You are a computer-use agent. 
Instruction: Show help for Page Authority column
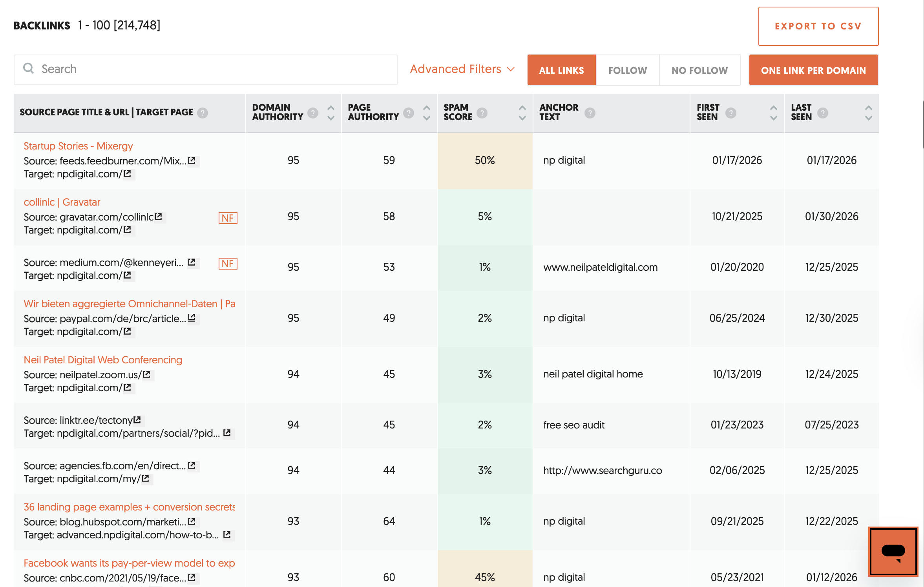409,113
